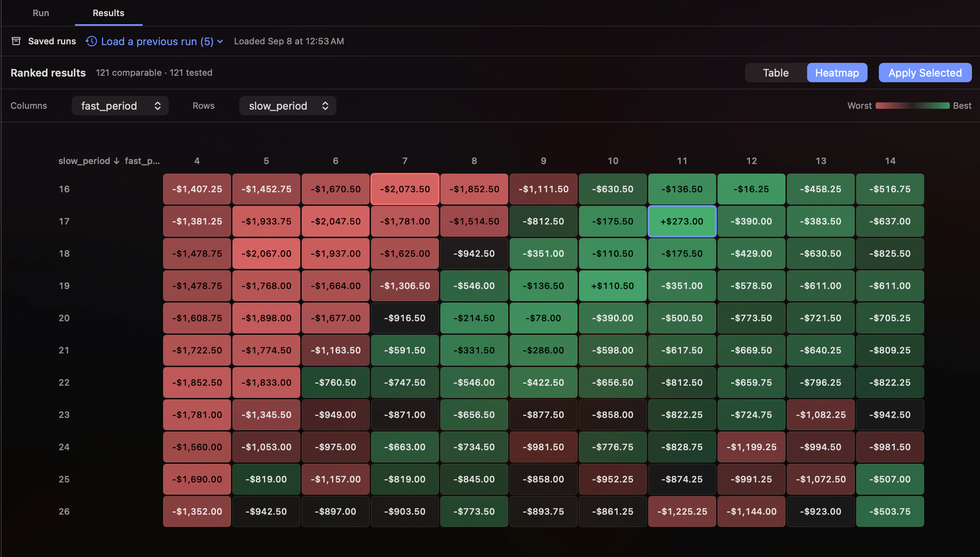980x557 pixels.
Task: Click the Apply Selected button
Action: coord(925,73)
